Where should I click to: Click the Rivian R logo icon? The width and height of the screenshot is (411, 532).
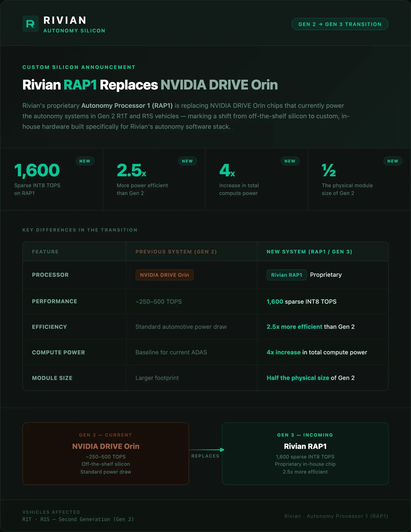[x=30, y=24]
